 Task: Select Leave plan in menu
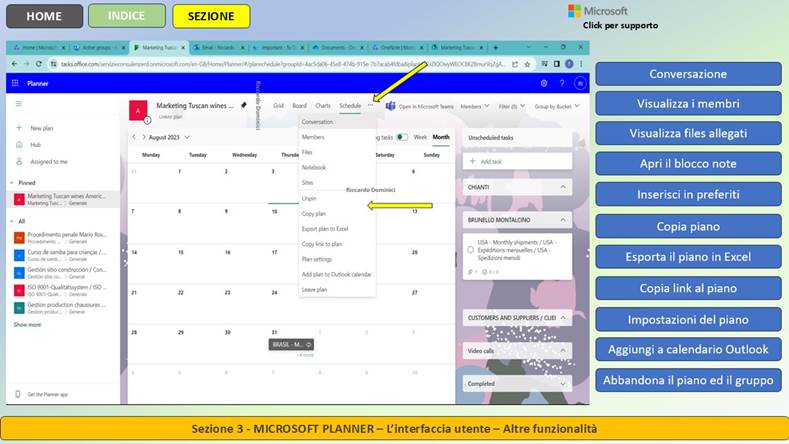[337, 289]
